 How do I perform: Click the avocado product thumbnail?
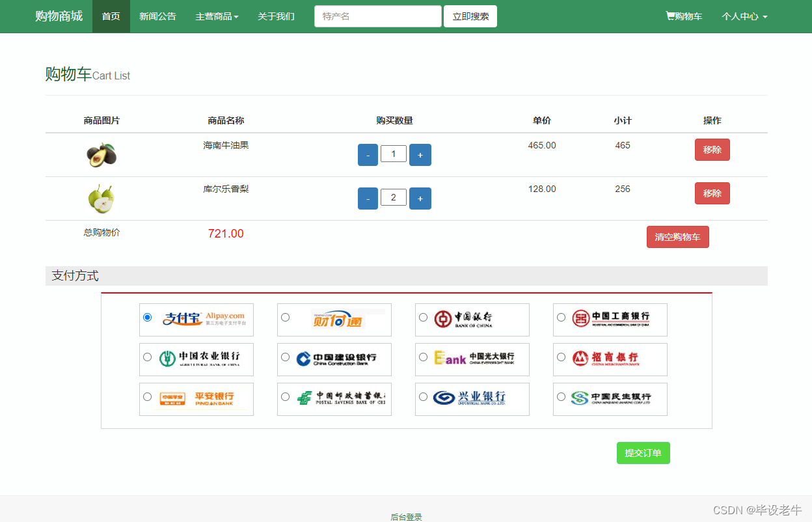coord(101,155)
